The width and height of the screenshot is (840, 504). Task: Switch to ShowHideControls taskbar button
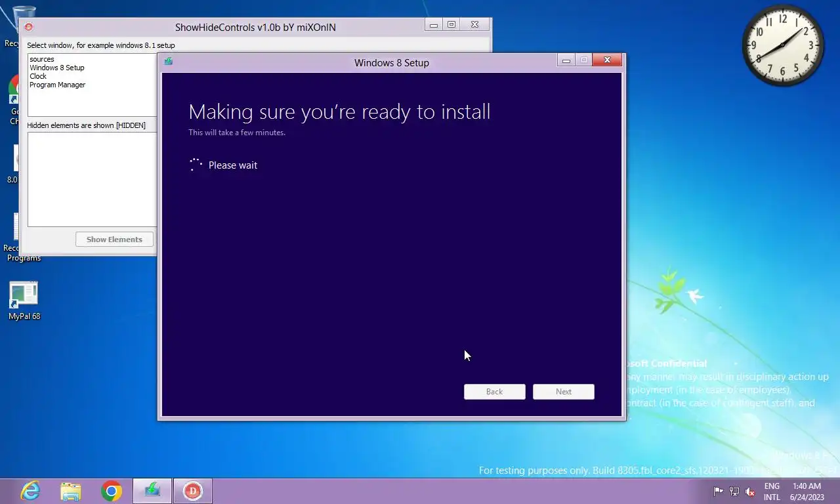(192, 491)
